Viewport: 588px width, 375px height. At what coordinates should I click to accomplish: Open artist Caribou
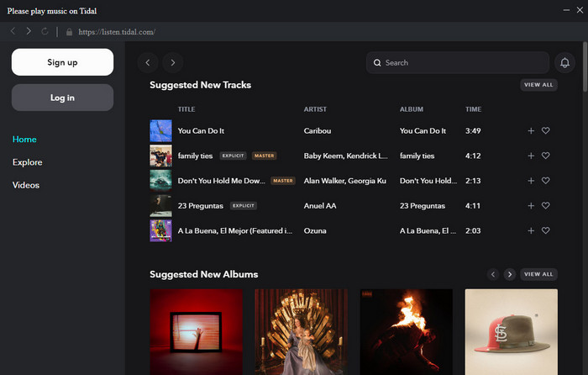point(318,130)
